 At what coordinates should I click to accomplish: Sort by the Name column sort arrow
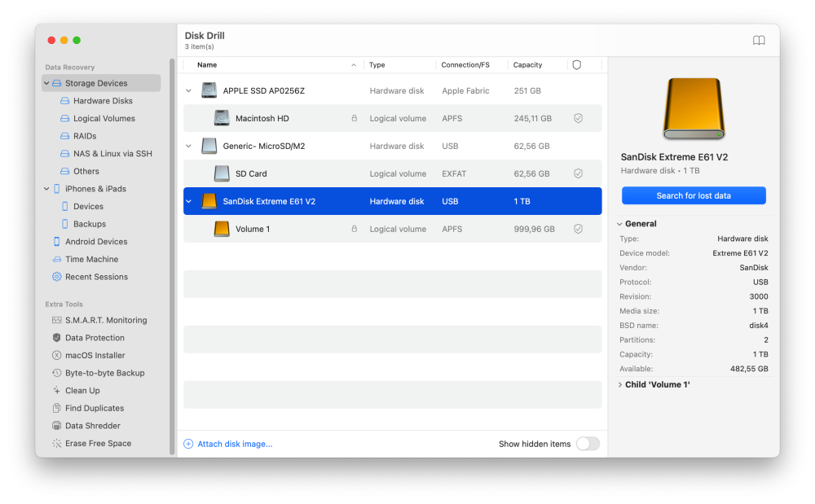(x=354, y=65)
